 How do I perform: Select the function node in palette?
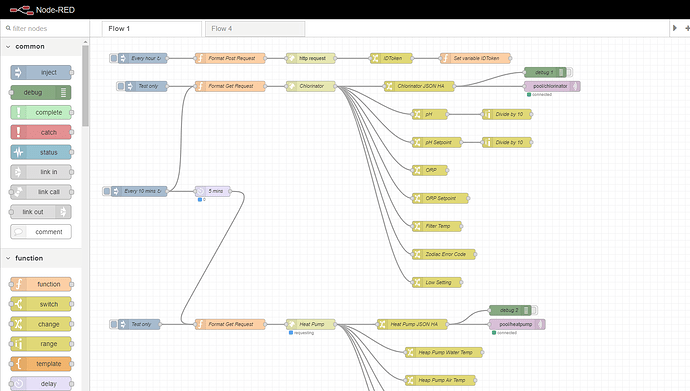[41, 284]
